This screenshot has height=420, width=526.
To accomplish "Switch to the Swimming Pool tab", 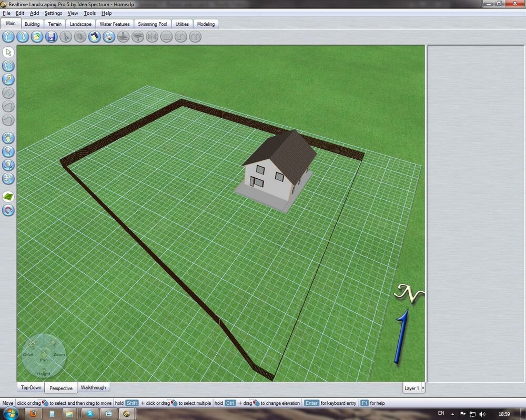I will [x=153, y=24].
